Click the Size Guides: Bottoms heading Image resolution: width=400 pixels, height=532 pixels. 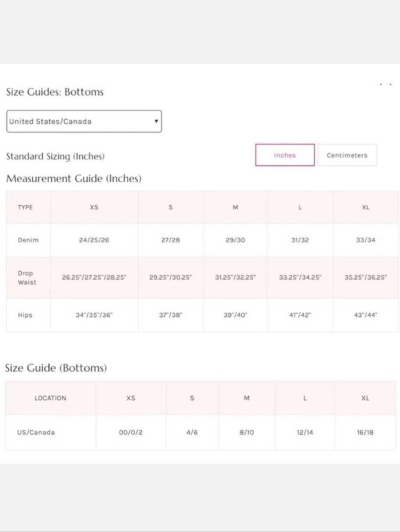point(55,92)
